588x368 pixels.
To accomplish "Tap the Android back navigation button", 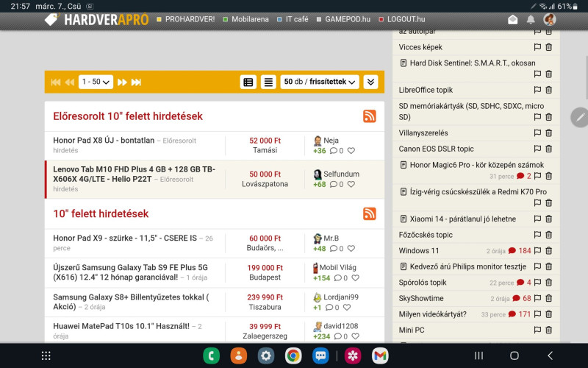I will (550, 355).
